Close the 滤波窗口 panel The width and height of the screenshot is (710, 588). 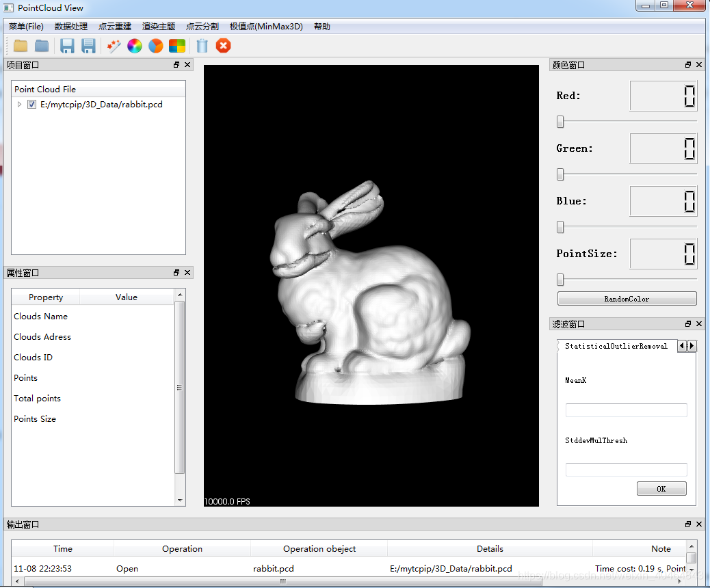click(x=699, y=323)
